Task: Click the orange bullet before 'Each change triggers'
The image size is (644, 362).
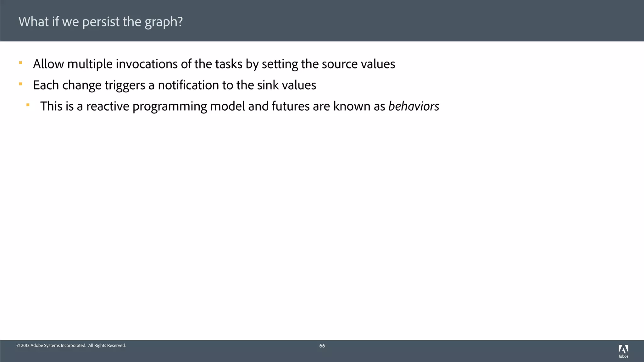Action: click(x=20, y=84)
